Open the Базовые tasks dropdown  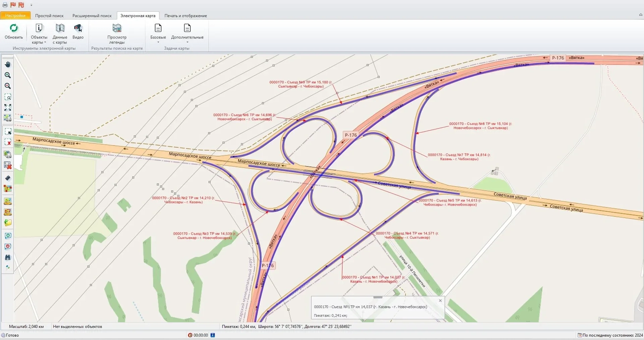click(158, 34)
